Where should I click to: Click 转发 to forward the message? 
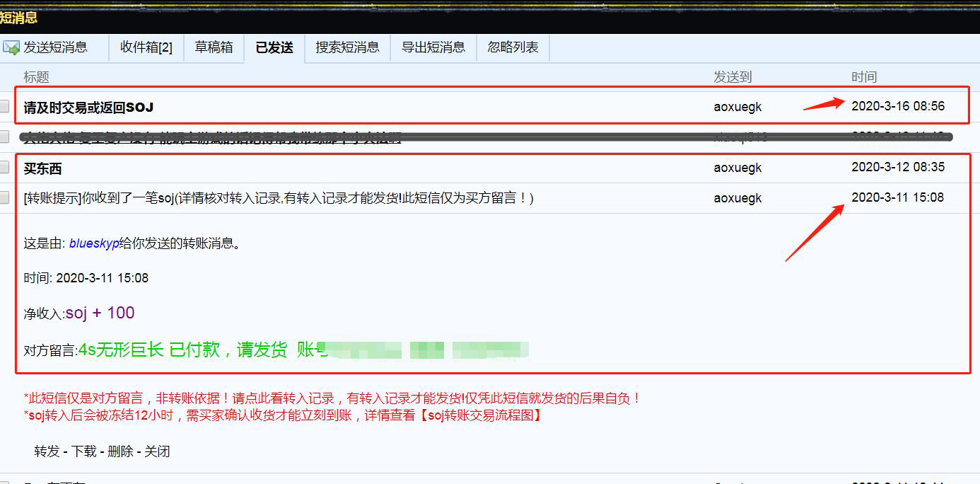47,451
